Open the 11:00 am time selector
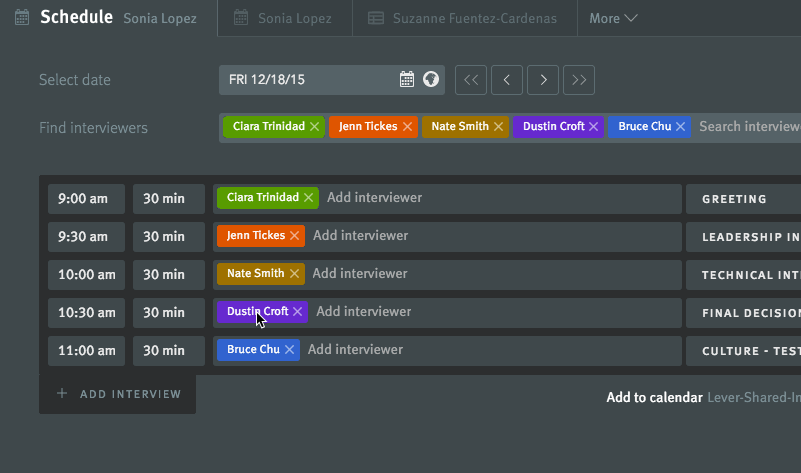 pyautogui.click(x=86, y=350)
